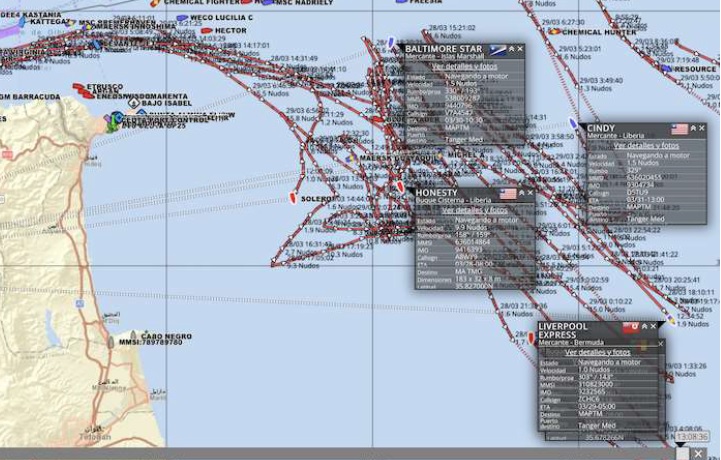The image size is (721, 460).
Task: Open details and photos link for BALTIMORE STAR
Action: [x=463, y=66]
